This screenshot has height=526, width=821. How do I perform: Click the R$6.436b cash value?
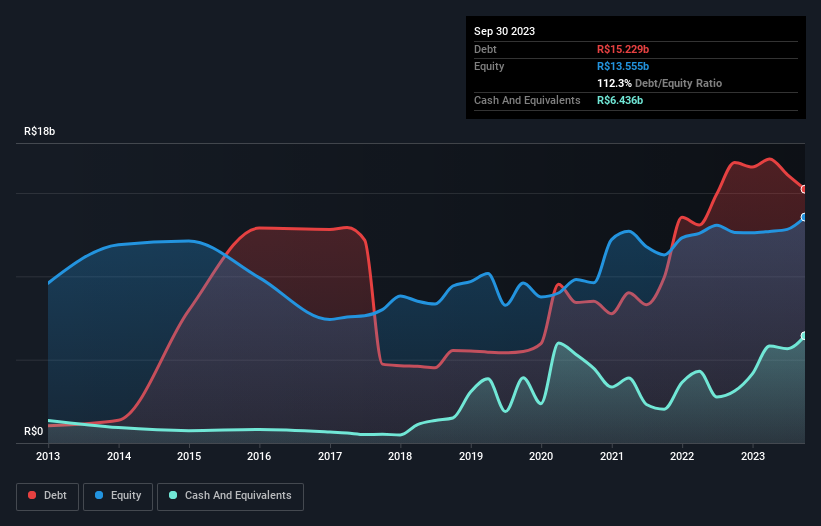pos(619,100)
